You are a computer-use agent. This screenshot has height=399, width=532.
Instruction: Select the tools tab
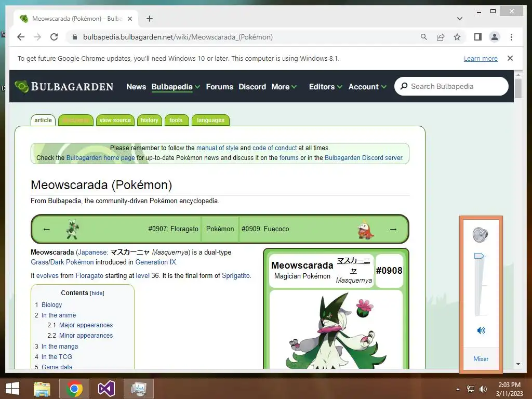click(x=176, y=120)
